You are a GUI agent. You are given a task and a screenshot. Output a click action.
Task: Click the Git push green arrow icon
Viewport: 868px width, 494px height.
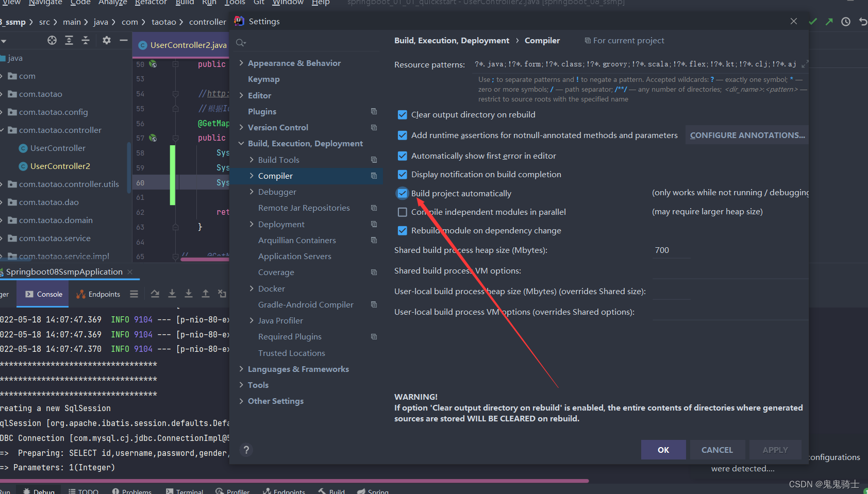coord(829,22)
